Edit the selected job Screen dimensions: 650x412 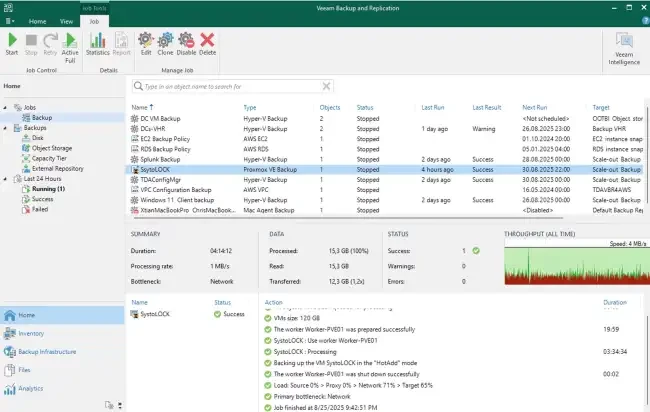(x=146, y=44)
